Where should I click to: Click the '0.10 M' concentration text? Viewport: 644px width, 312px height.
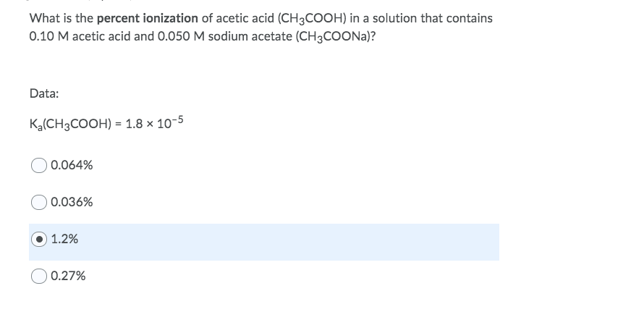pyautogui.click(x=49, y=37)
